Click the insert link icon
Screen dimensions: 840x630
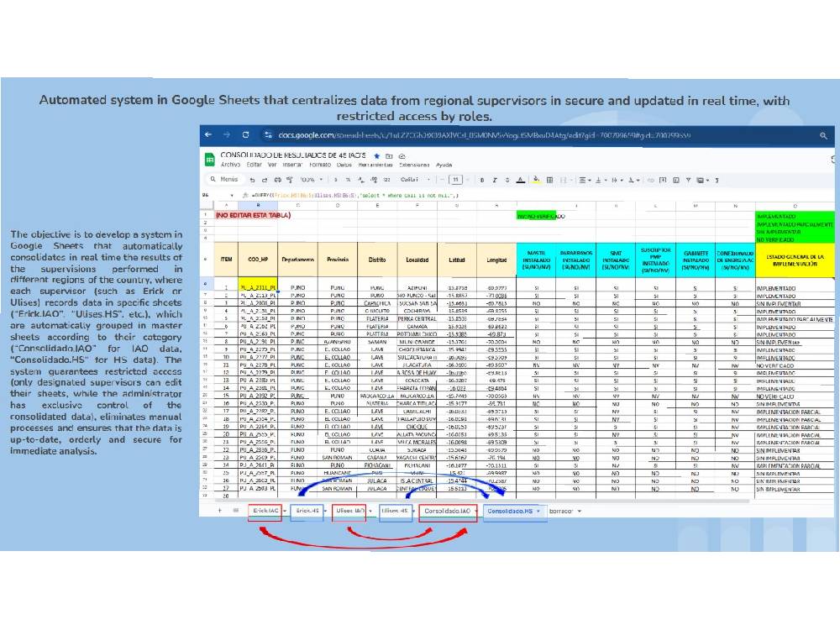point(650,180)
